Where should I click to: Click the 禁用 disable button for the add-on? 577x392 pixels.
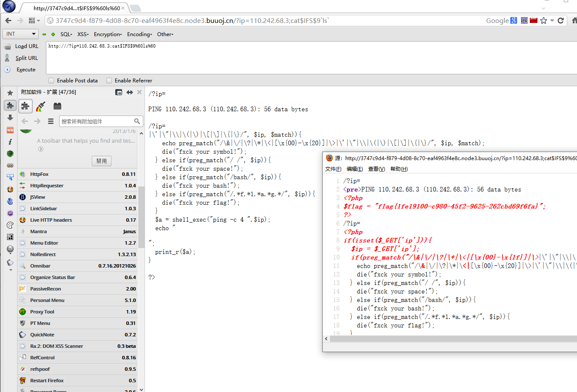(102, 161)
